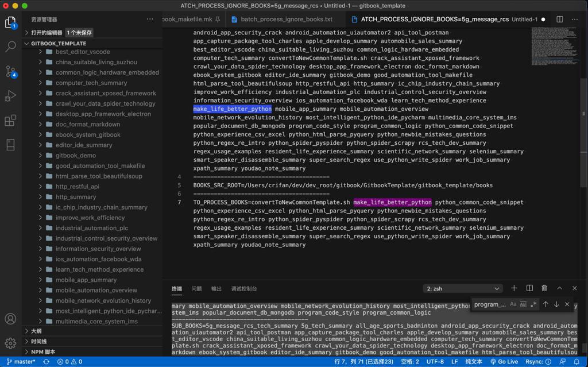
Task: Split the editor to the right
Action: click(x=559, y=19)
